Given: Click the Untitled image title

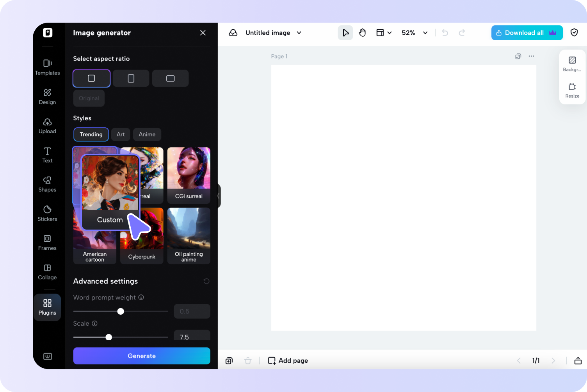Looking at the screenshot, I should [x=268, y=33].
